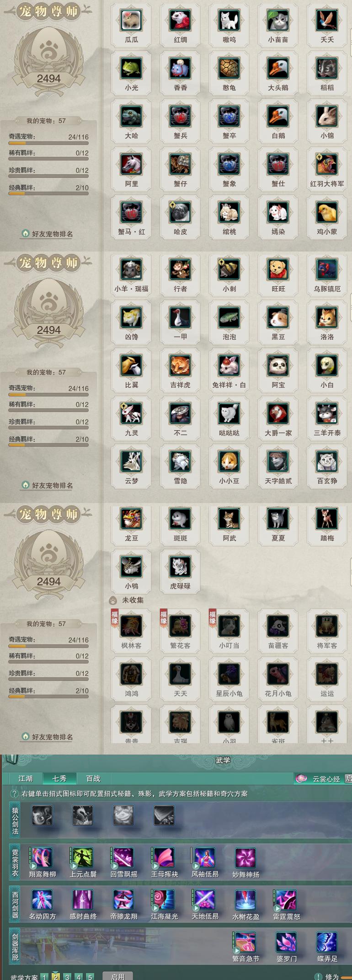
Task: Click the question mark help icon
Action: (x=15, y=793)
